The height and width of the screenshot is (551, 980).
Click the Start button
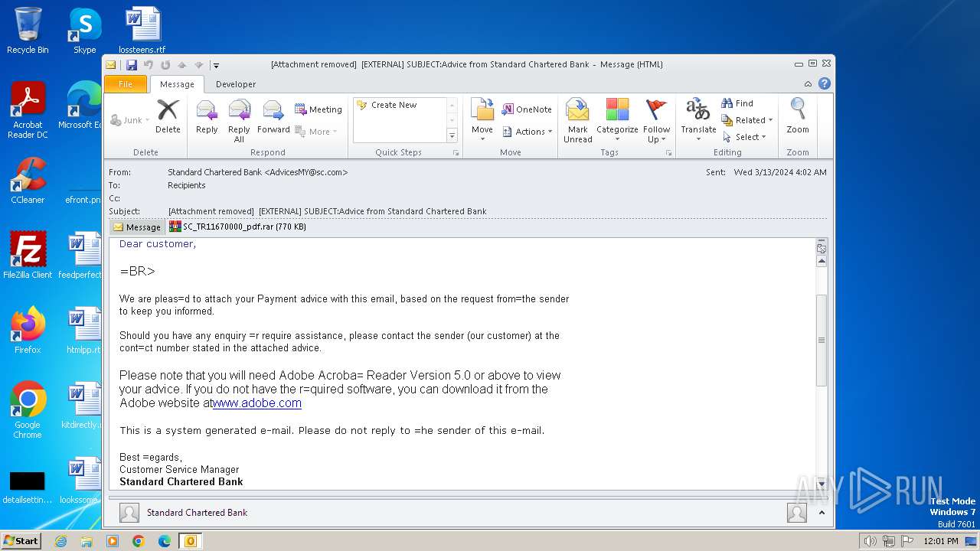click(21, 540)
